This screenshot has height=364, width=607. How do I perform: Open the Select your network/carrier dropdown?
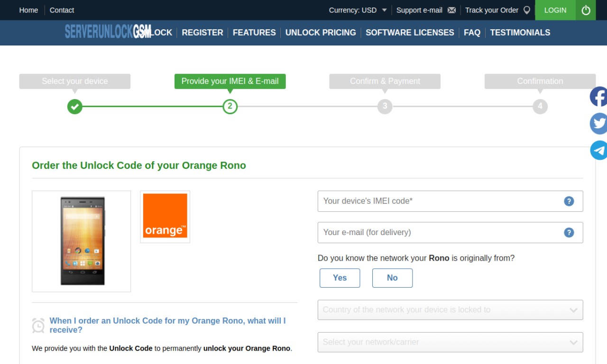coord(450,342)
